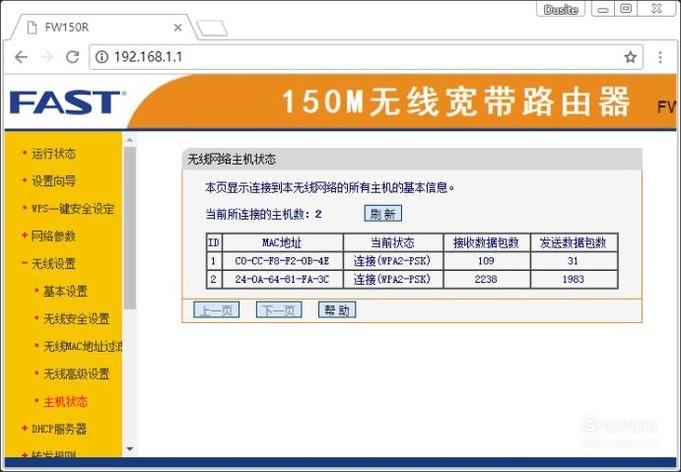Click sent packets value 1983
Screen dimensions: 681x472
tap(573, 279)
